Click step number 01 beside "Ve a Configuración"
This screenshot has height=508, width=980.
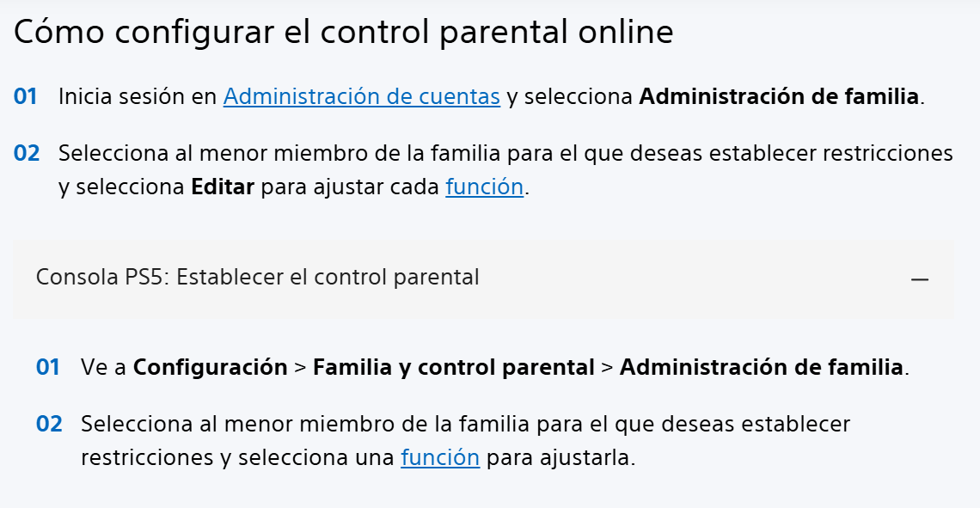48,367
